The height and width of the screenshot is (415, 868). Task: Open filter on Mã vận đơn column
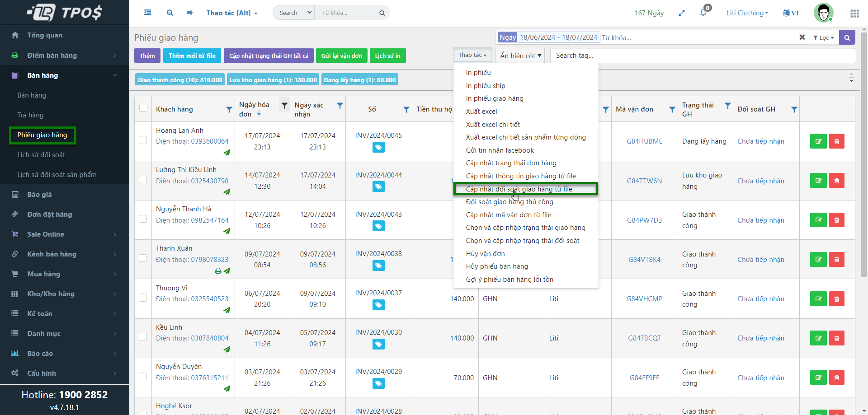pos(672,109)
